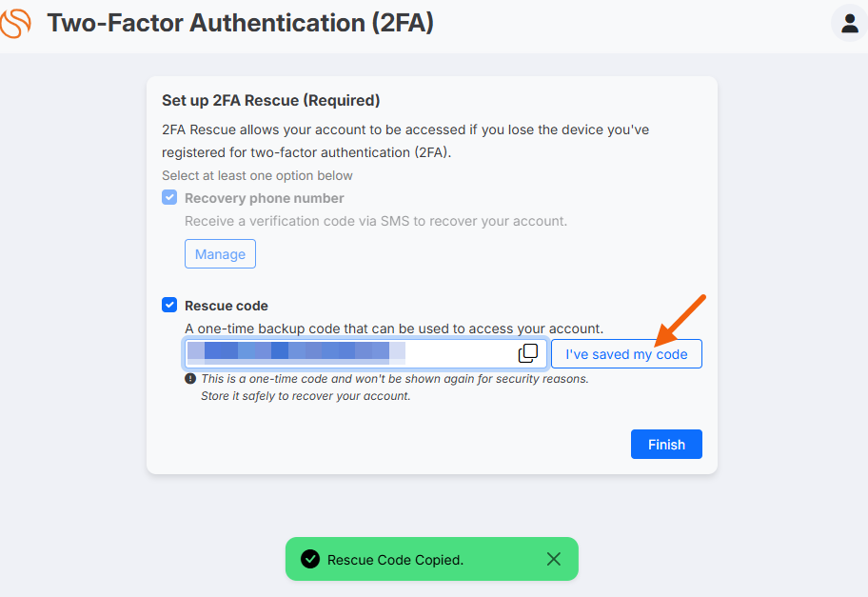Click the Select at least one option hint

(x=257, y=175)
